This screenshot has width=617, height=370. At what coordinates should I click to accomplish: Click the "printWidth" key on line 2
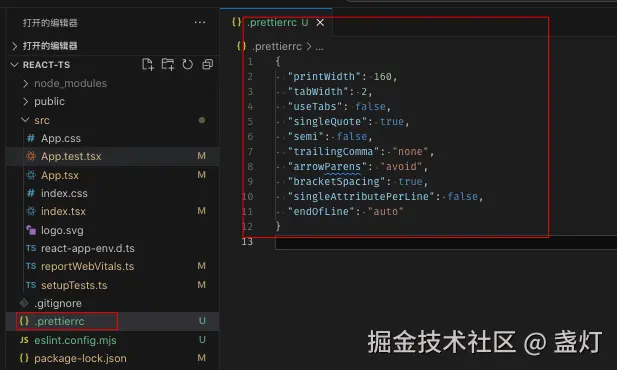(x=324, y=76)
